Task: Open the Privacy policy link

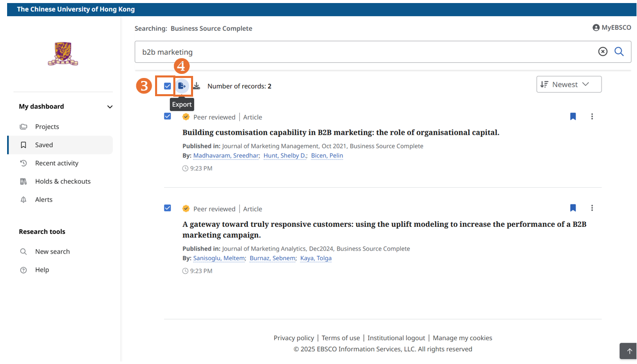Action: [294, 338]
